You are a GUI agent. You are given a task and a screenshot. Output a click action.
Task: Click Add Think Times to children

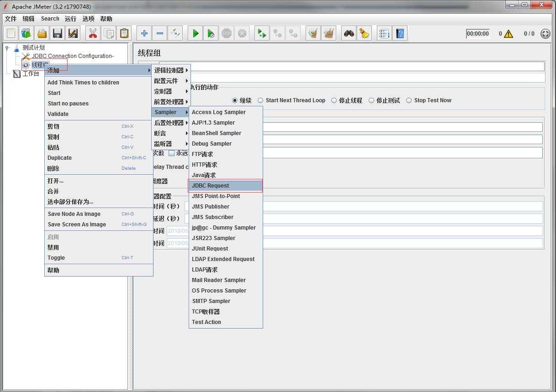coord(99,83)
